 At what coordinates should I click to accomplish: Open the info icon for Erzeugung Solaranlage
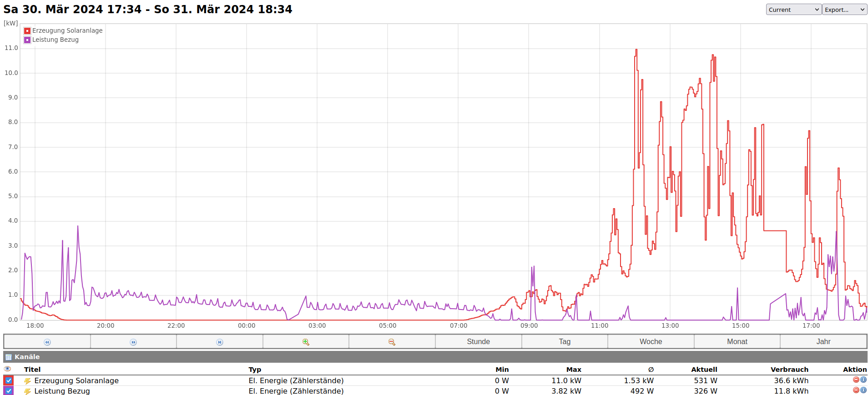click(x=863, y=380)
